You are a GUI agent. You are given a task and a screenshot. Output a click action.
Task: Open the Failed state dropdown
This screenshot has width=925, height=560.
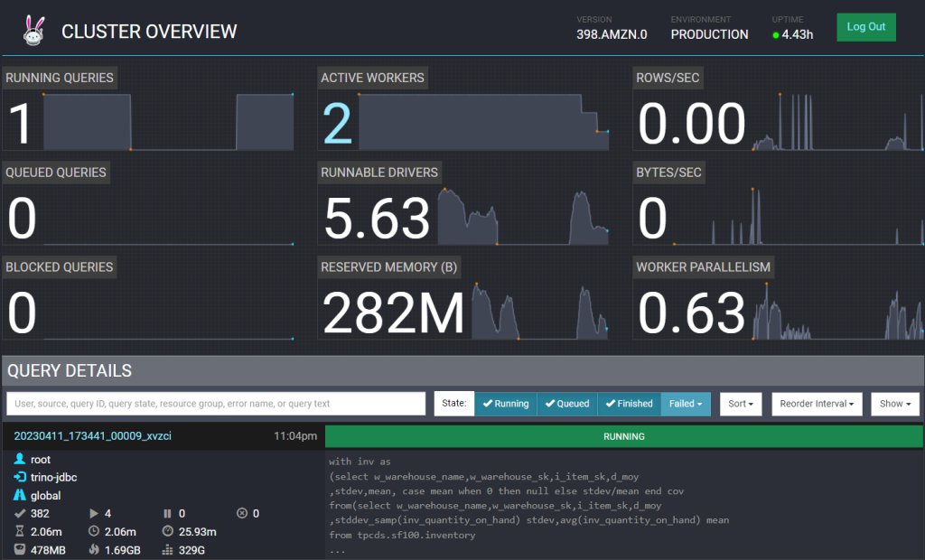686,404
